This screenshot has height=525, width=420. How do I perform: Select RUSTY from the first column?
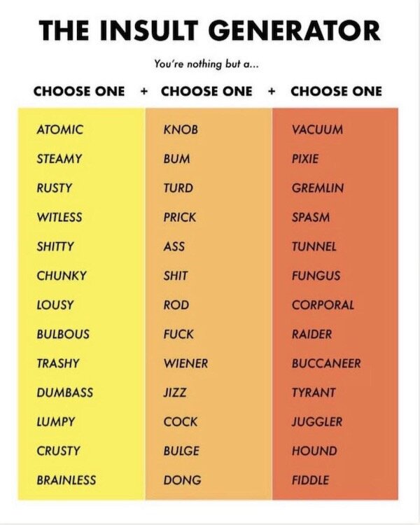(55, 188)
